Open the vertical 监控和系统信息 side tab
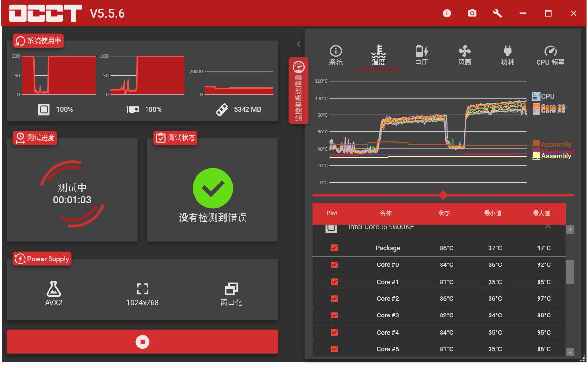The height and width of the screenshot is (368, 588). coord(298,90)
